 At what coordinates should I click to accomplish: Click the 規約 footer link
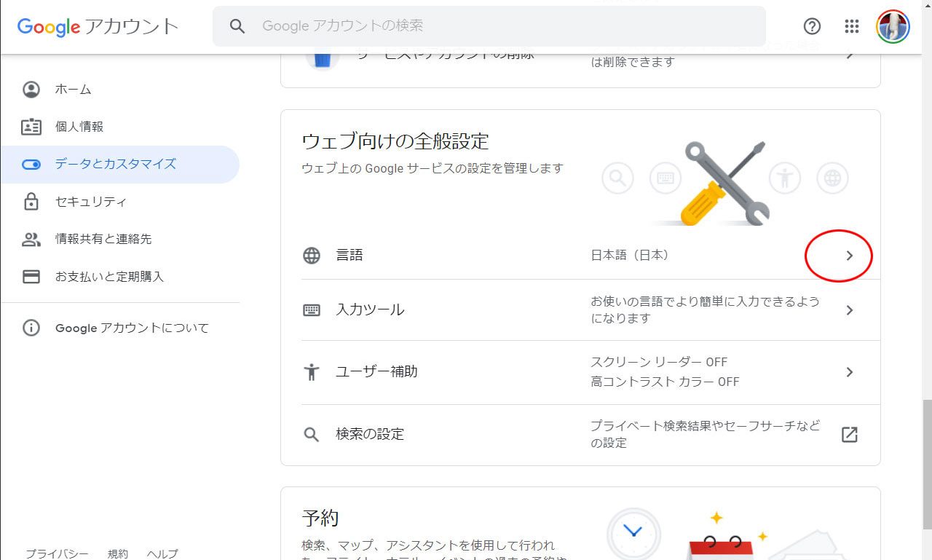click(118, 553)
